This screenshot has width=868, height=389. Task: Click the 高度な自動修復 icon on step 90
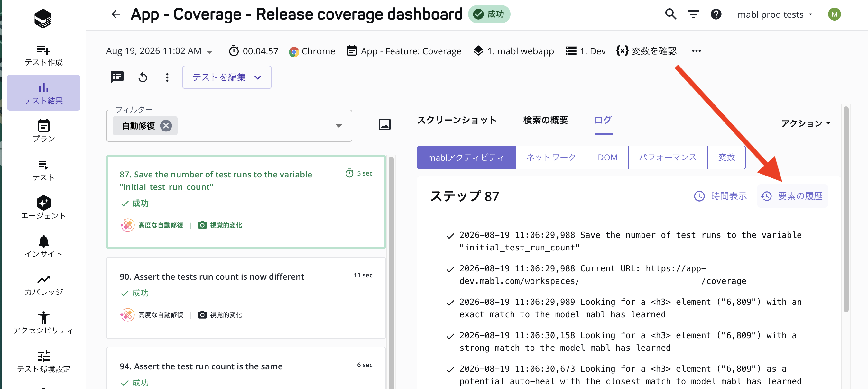click(x=127, y=314)
